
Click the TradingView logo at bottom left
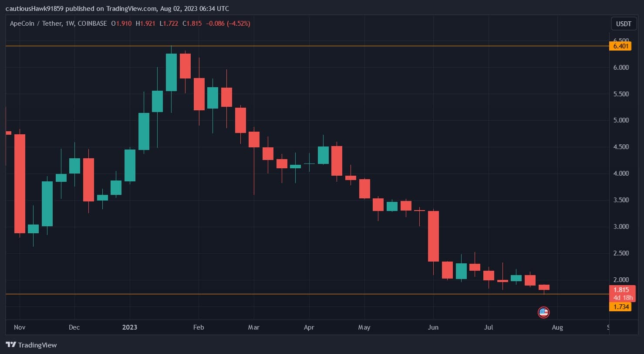point(31,345)
